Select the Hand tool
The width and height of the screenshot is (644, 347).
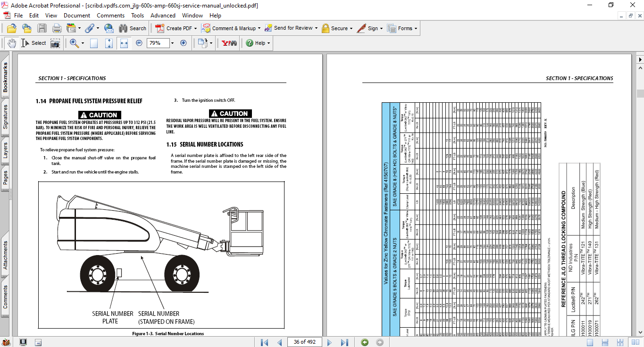point(11,43)
